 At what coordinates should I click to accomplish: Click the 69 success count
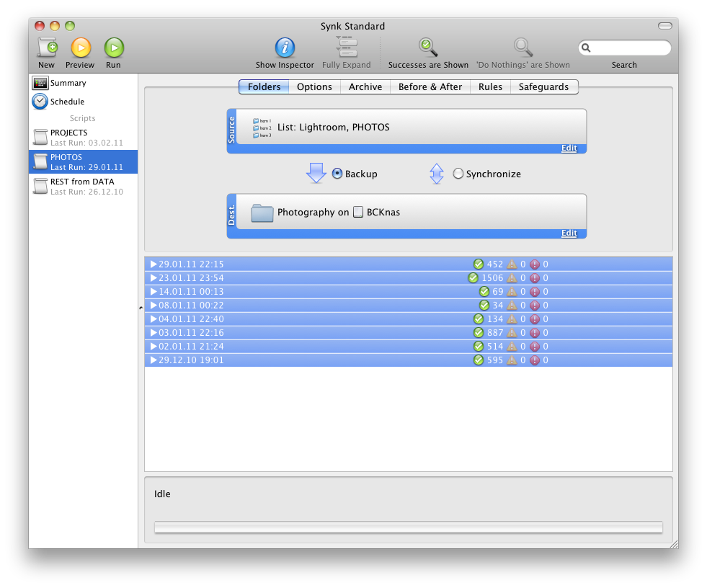click(x=498, y=292)
